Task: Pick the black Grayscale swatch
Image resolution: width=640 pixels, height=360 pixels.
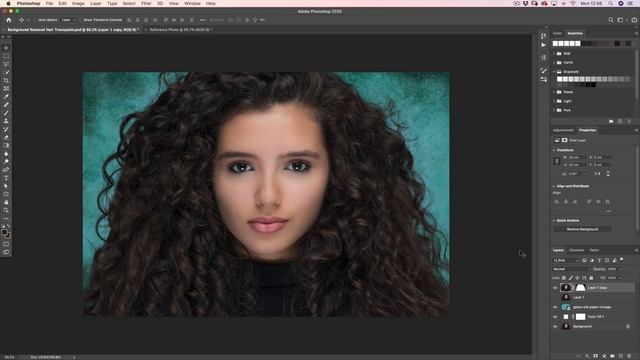Action: point(593,85)
